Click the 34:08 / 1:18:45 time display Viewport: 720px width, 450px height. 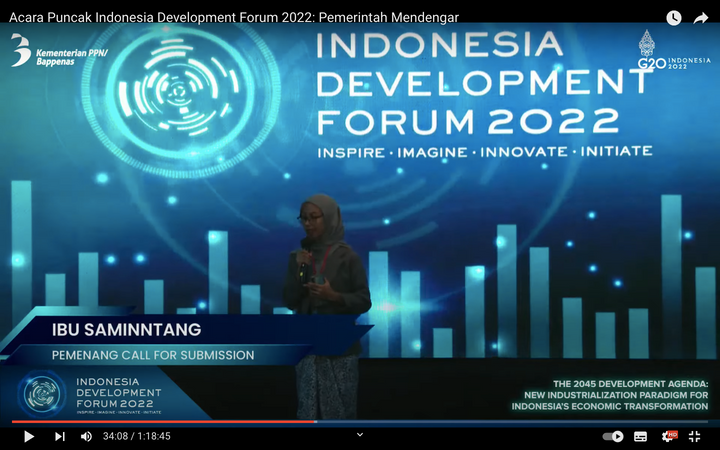tap(136, 436)
